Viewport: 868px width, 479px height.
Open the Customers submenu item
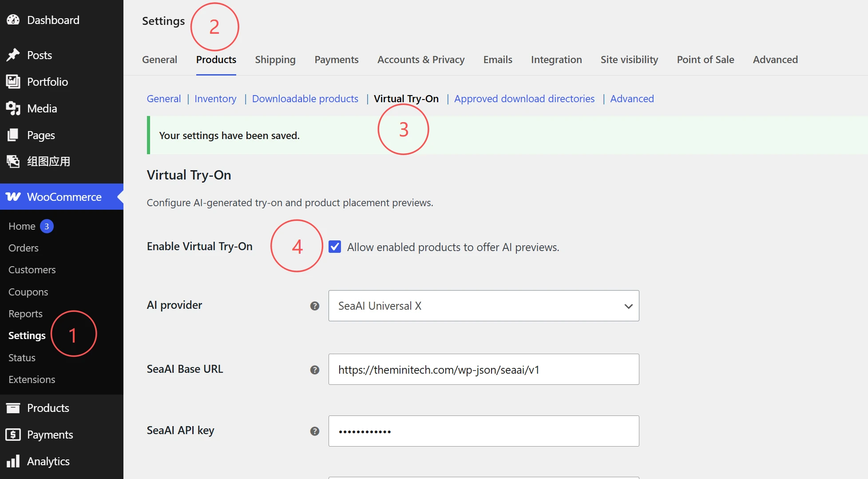(32, 270)
